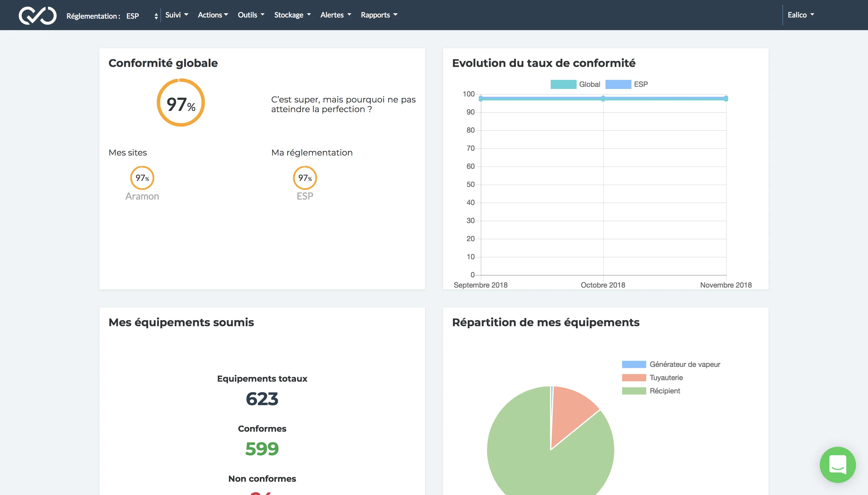This screenshot has height=495, width=868.
Task: Click the infinity checkmark logo
Action: [37, 15]
